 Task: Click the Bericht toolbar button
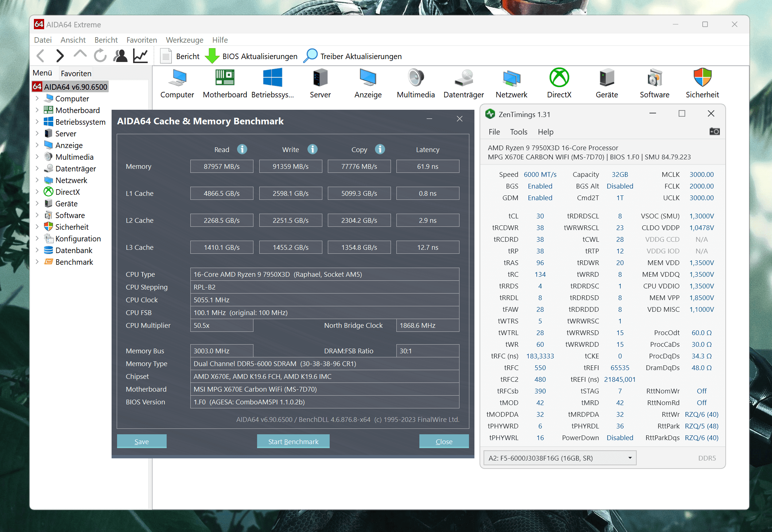pyautogui.click(x=180, y=56)
